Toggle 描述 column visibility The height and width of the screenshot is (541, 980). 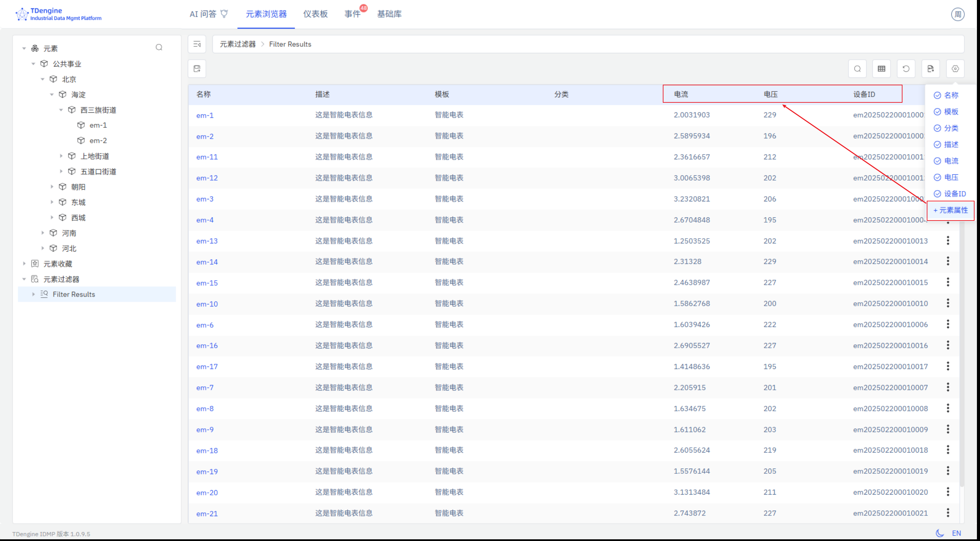(937, 145)
